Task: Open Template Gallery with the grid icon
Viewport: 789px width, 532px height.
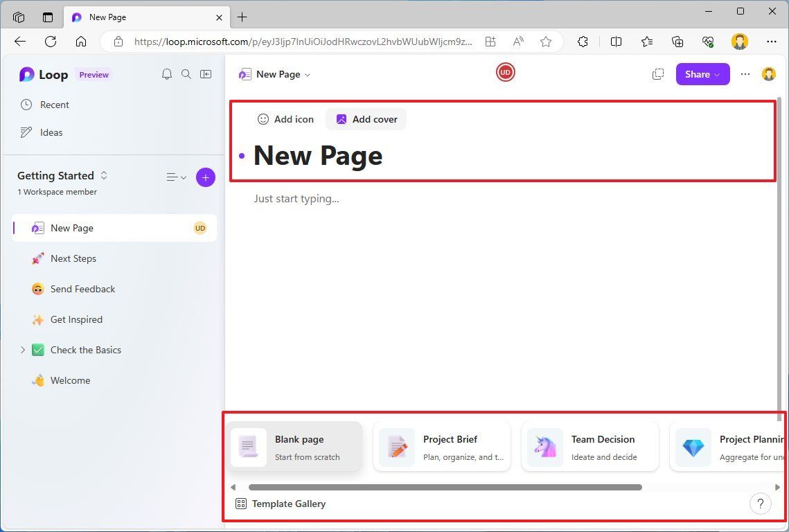Action: [240, 504]
